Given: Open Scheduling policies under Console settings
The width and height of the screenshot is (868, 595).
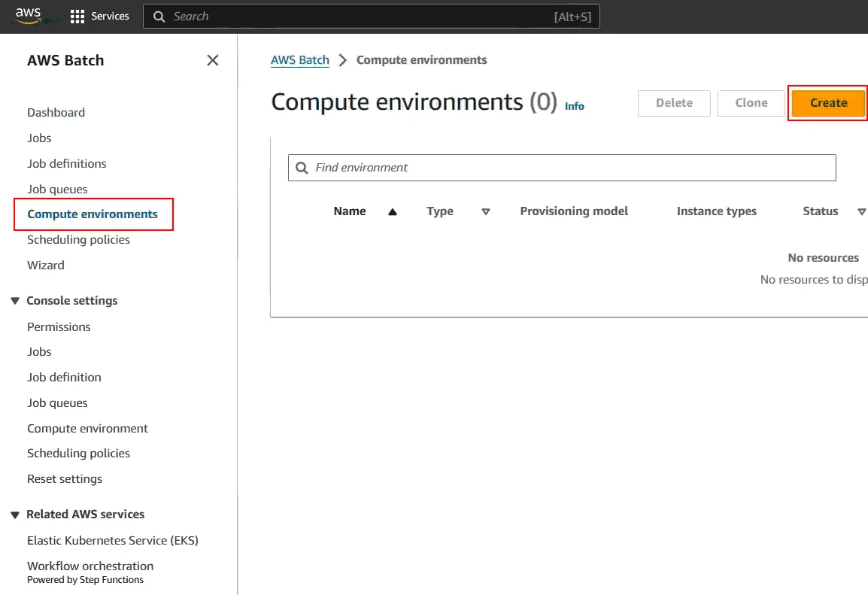Looking at the screenshot, I should pyautogui.click(x=79, y=454).
